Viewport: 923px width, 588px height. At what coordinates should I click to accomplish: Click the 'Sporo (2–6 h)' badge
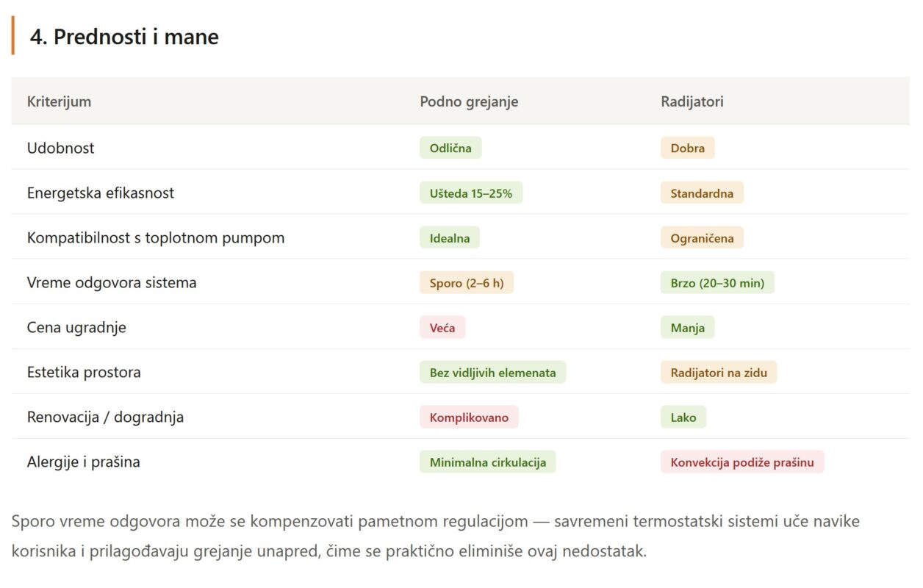(467, 283)
